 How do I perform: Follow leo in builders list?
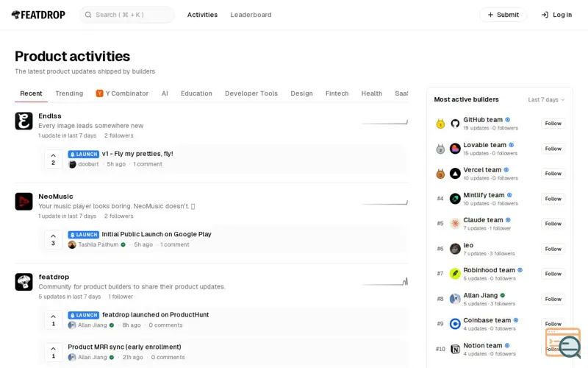(x=553, y=249)
